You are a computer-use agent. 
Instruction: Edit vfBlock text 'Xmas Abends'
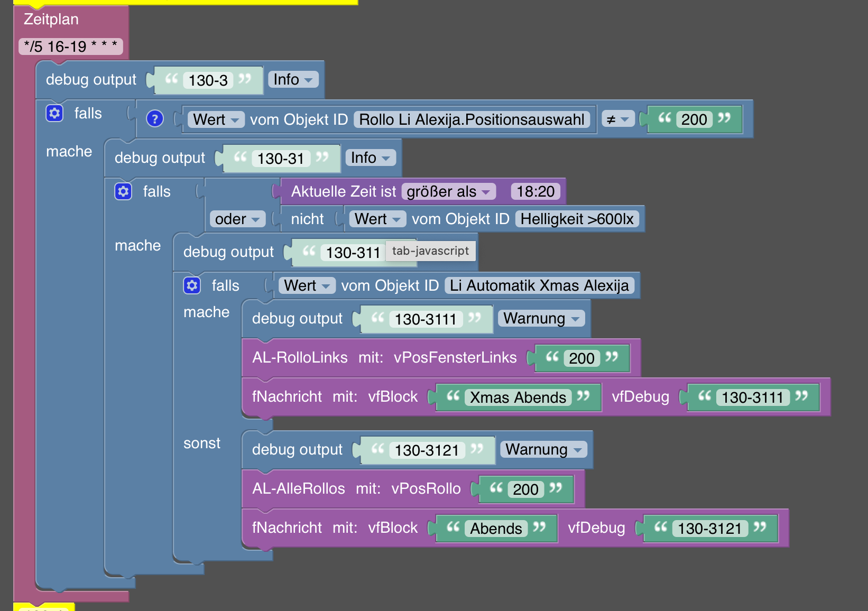(518, 397)
